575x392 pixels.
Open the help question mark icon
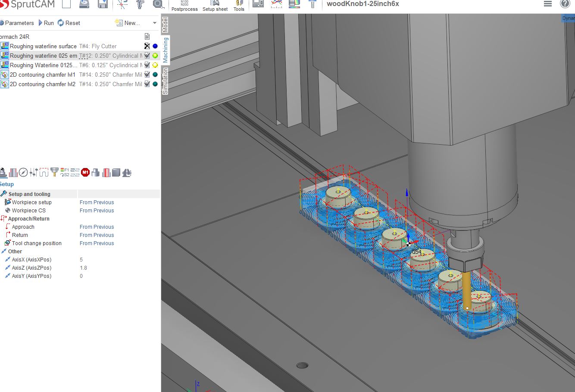click(565, 4)
